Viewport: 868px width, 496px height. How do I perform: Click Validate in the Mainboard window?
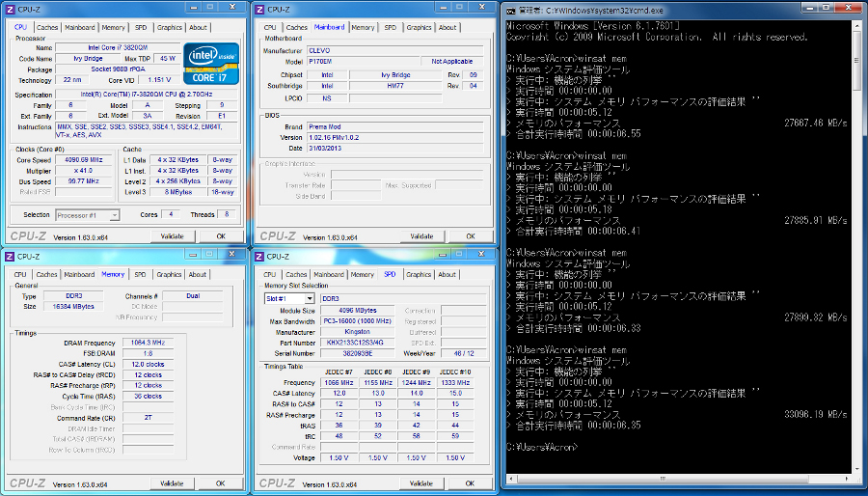coord(421,236)
